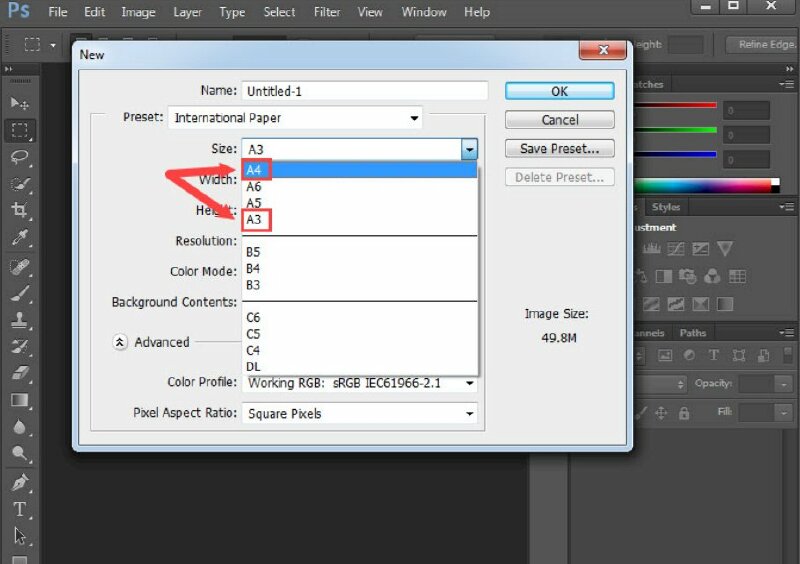Open the Preset dropdown showing International Paper
Screen dimensions: 800x564
click(295, 118)
